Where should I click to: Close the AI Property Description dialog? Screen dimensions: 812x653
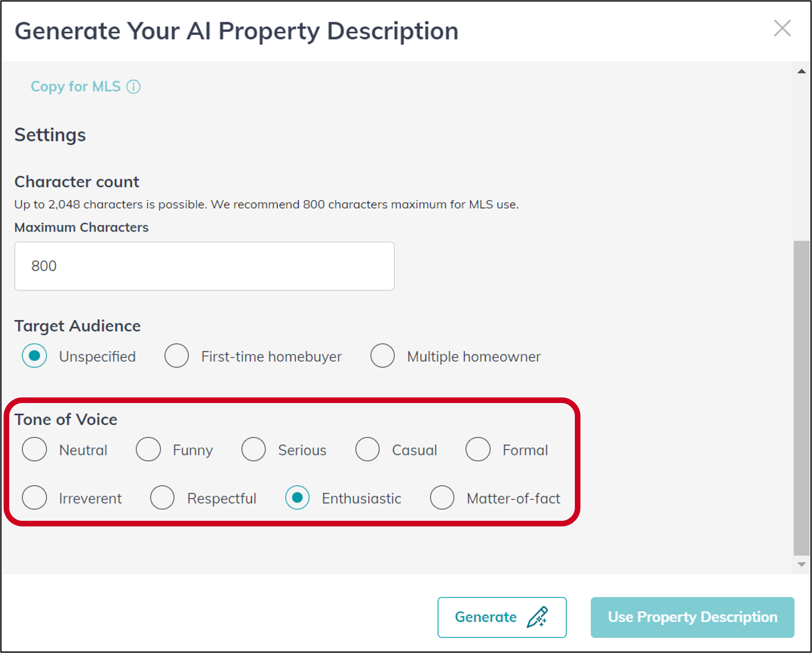click(782, 28)
